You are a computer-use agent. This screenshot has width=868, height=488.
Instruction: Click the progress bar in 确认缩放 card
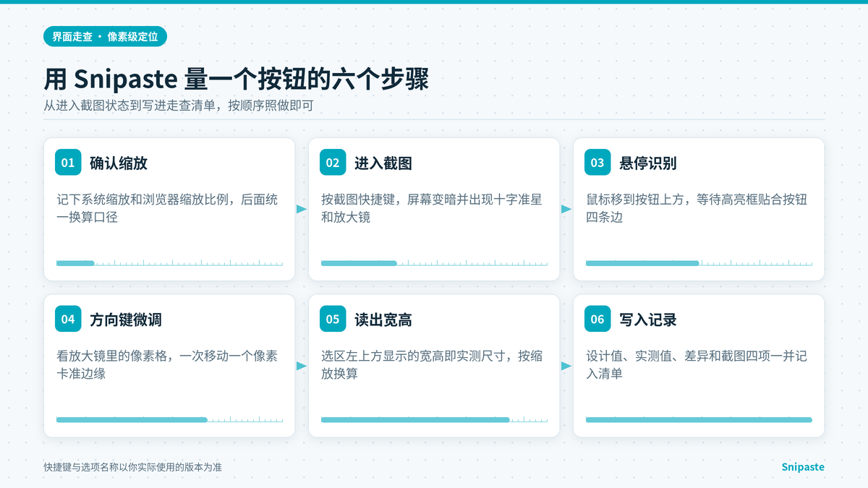tap(169, 263)
